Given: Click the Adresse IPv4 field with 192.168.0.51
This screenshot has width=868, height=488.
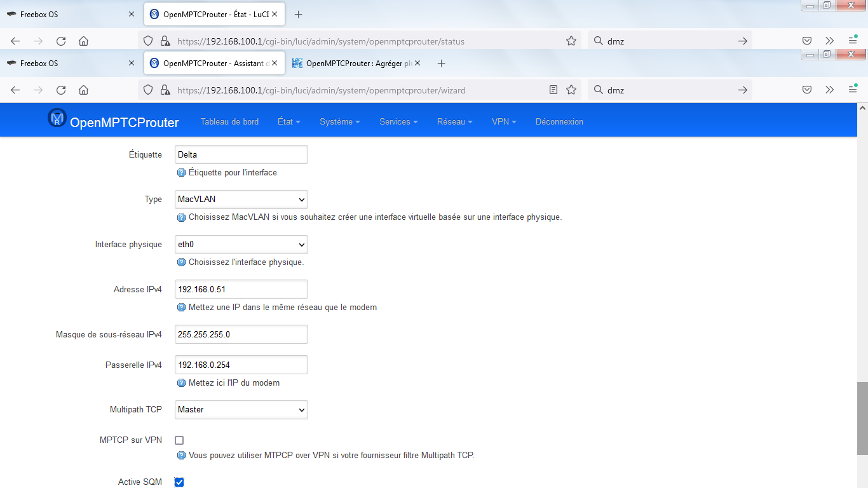Looking at the screenshot, I should [x=241, y=289].
